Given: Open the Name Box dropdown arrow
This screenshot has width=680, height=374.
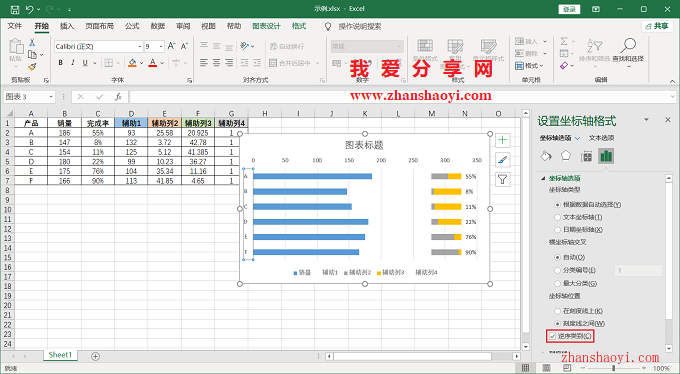Looking at the screenshot, I should point(51,97).
